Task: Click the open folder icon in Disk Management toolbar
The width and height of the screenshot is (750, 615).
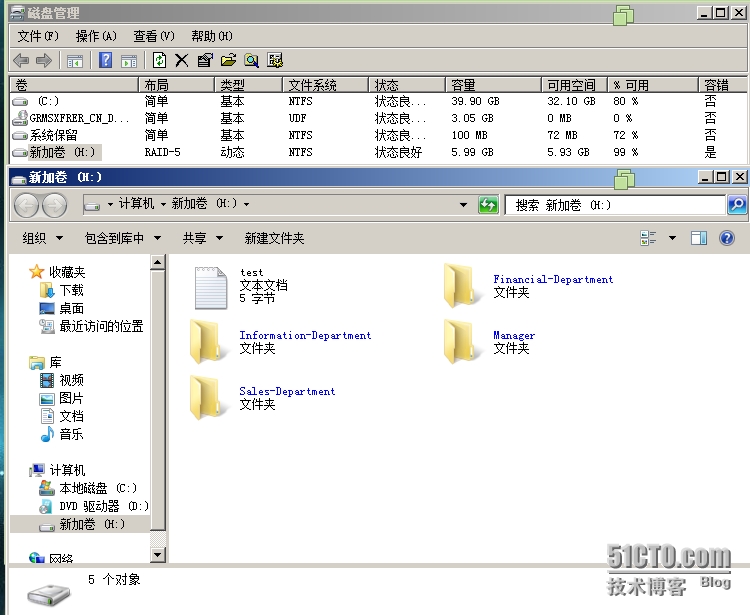Action: pos(228,61)
